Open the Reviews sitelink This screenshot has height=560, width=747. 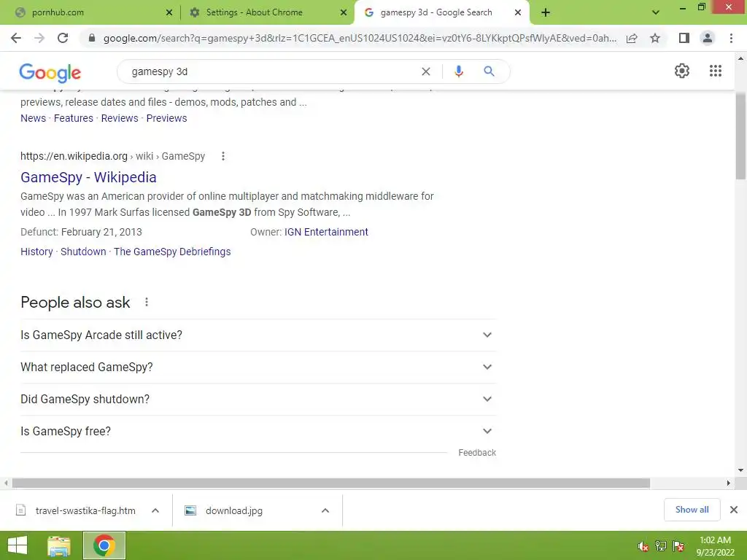(x=120, y=118)
